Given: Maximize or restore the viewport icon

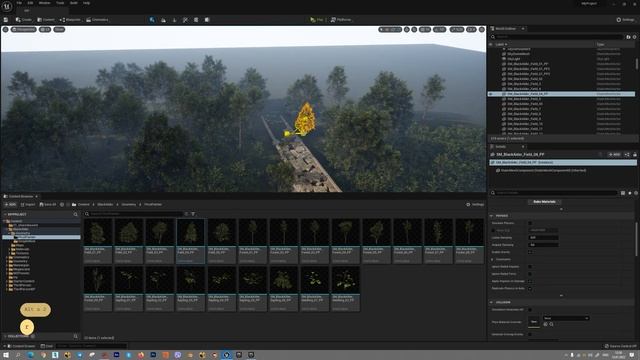Looking at the screenshot, I should [x=482, y=29].
